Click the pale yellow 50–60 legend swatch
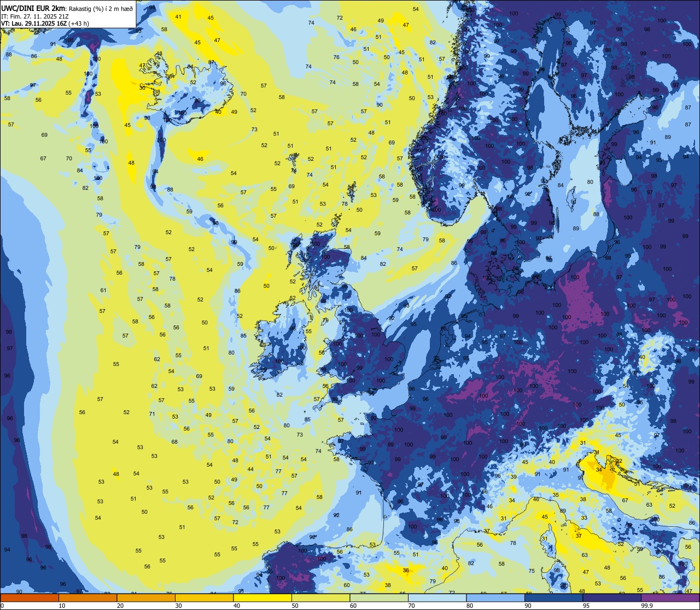This screenshot has height=610, width=700. pos(320,597)
